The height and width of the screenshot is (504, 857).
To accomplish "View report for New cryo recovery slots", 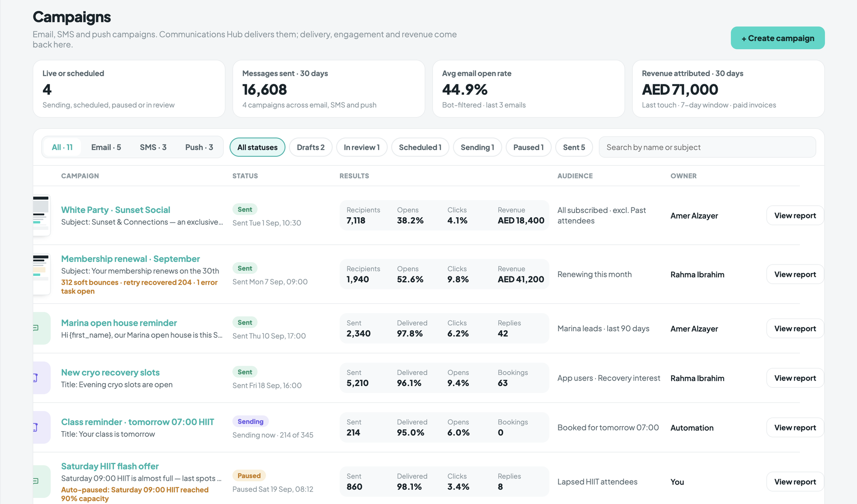I will [795, 378].
